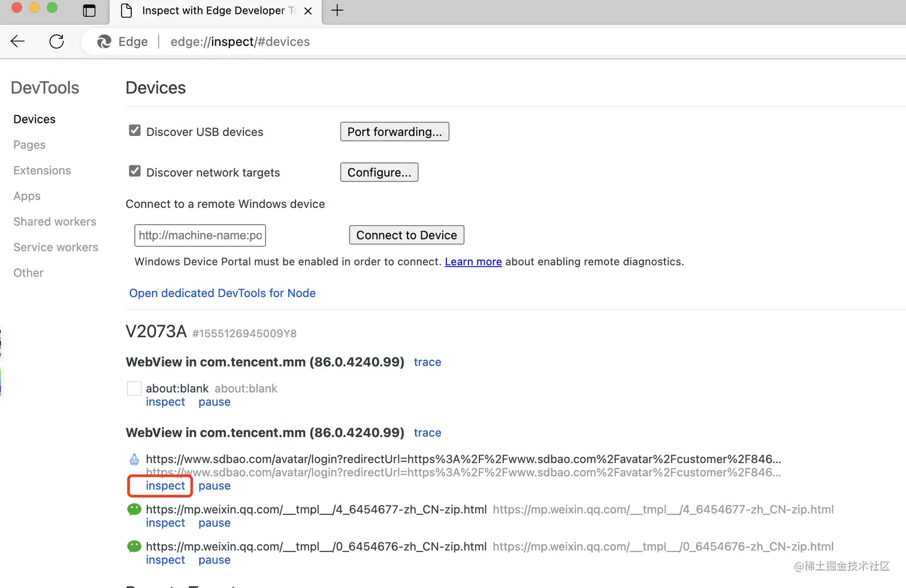
Task: Click trace for the second WebView
Action: tap(427, 433)
